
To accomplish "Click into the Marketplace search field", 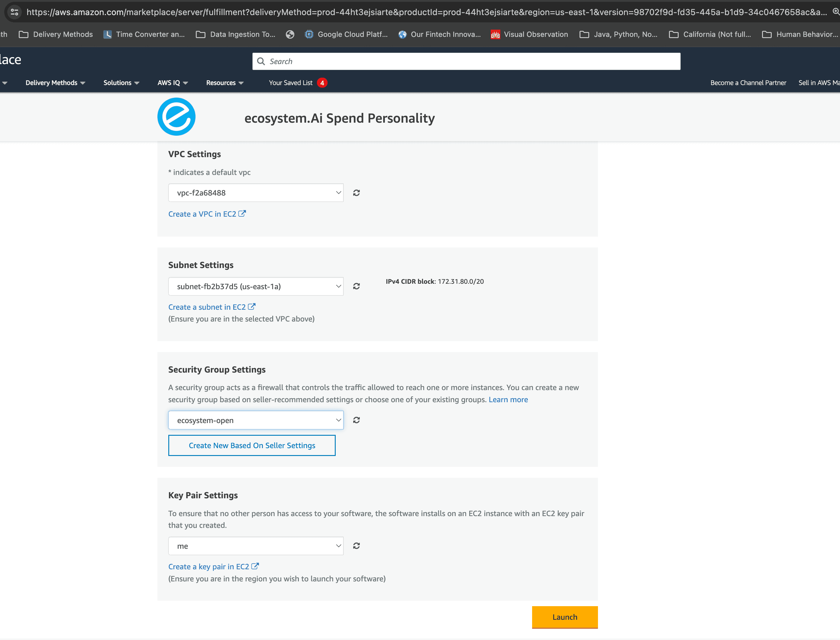I will (466, 61).
